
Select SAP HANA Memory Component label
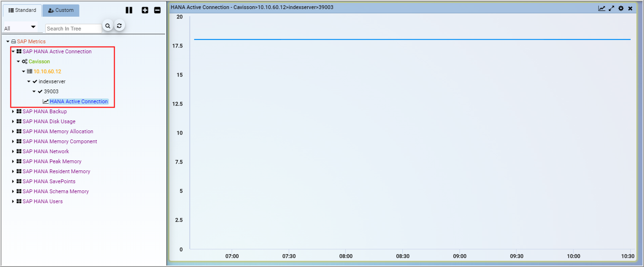(60, 141)
